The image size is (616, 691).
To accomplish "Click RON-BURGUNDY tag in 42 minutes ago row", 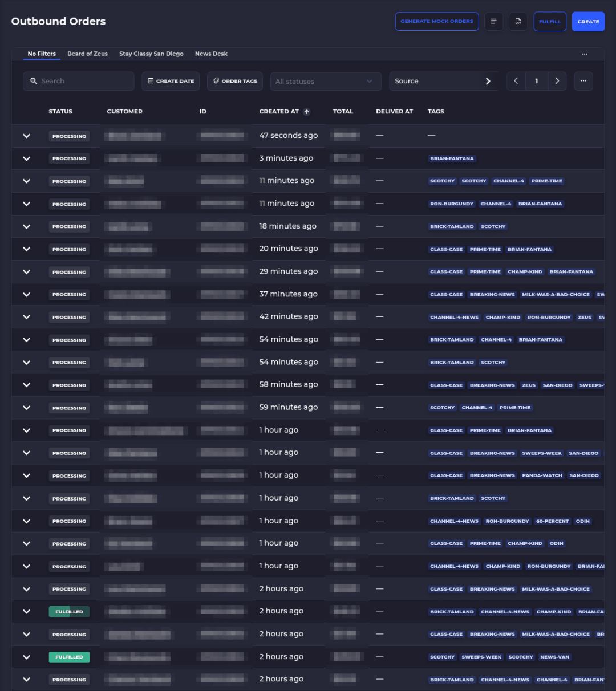I will click(x=549, y=318).
